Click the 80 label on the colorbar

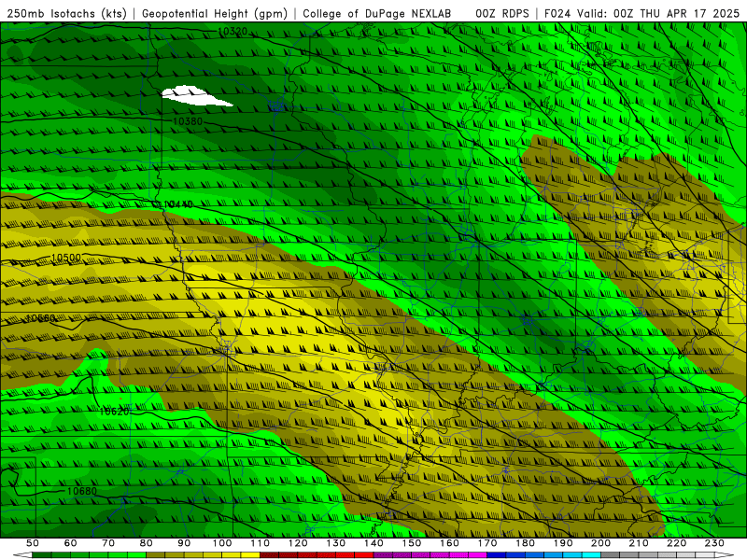pos(147,543)
